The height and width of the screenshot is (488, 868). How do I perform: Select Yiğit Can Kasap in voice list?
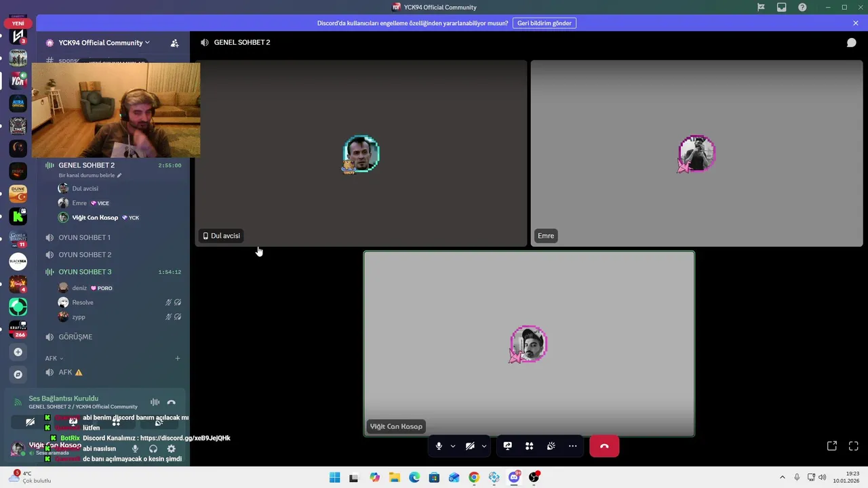95,218
